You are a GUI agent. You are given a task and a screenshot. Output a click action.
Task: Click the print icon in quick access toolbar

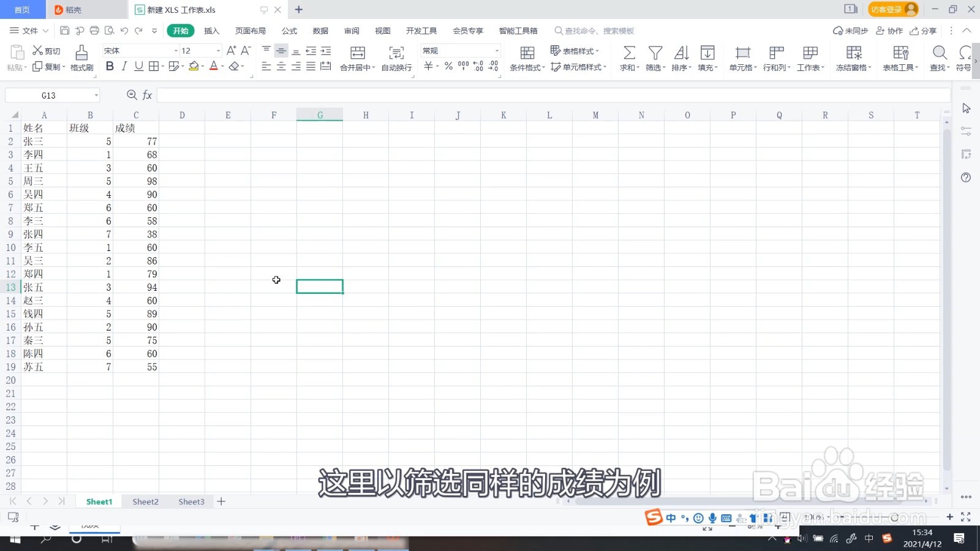pos(94,31)
